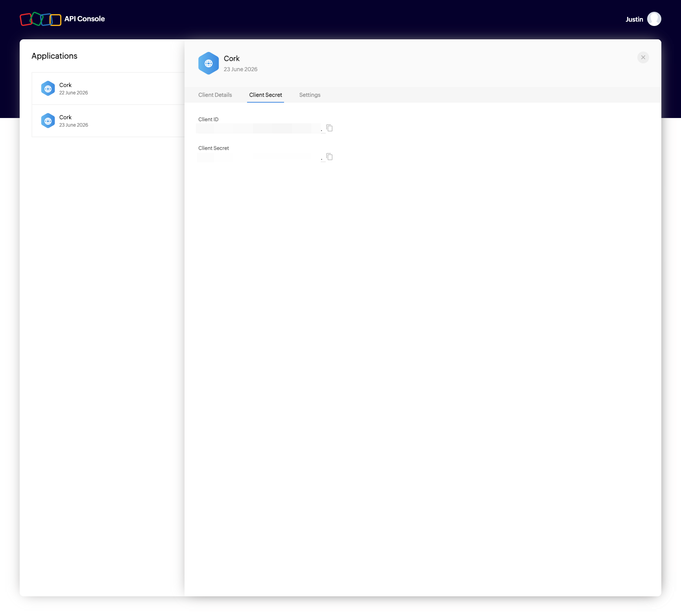Screen dimensions: 681x616
Task: Click the API Console title
Action: click(85, 19)
